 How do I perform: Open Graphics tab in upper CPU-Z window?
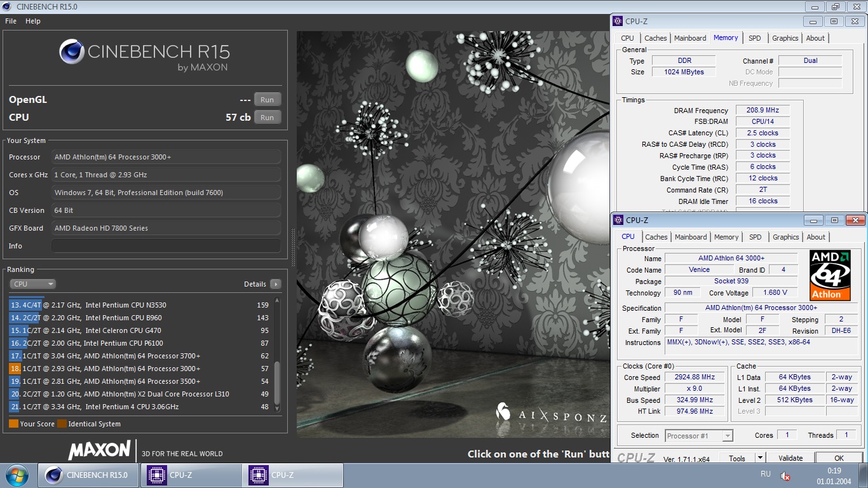(x=785, y=38)
